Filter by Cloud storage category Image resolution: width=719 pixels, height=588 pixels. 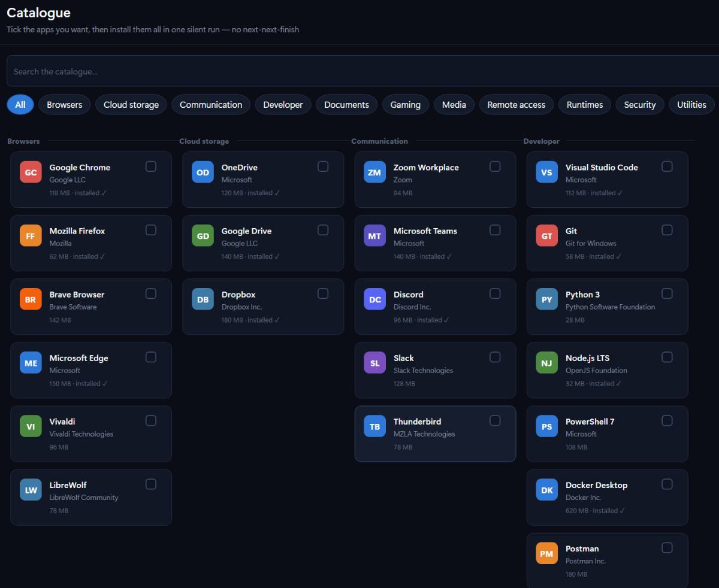pos(131,104)
